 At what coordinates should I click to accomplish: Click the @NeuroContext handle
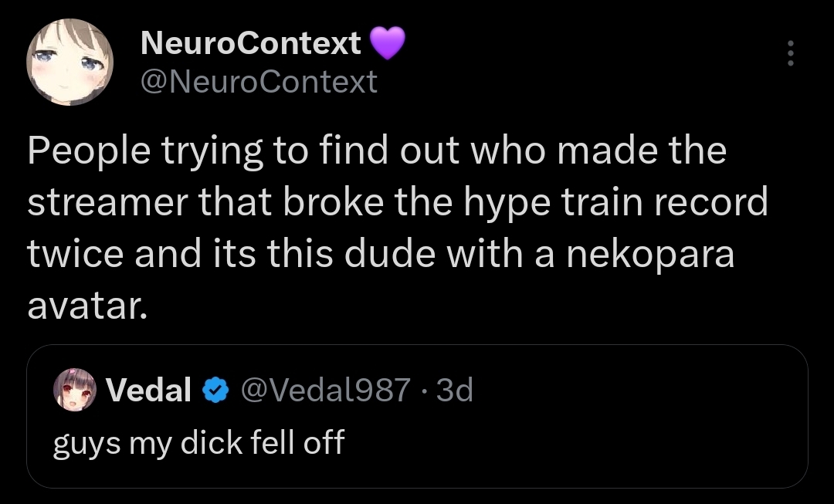pos(259,82)
